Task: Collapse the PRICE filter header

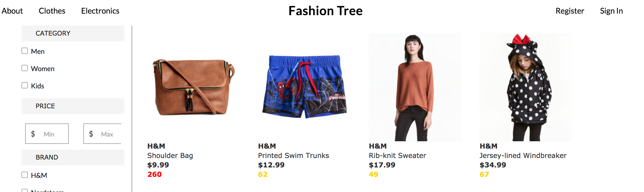Action: point(73,106)
